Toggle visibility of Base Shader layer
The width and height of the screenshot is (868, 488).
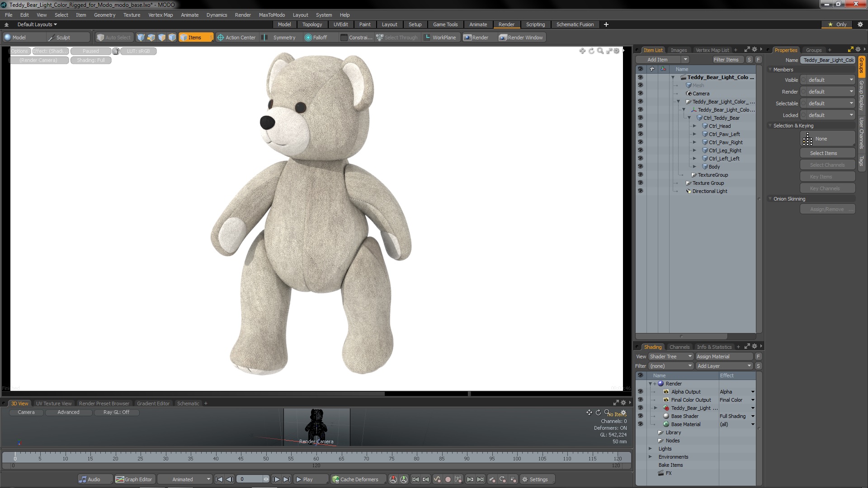pyautogui.click(x=640, y=416)
